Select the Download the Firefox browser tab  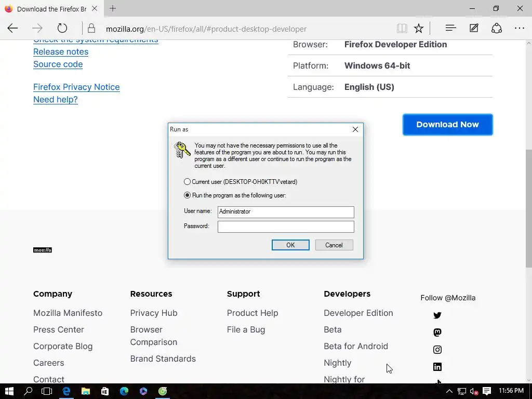51,9
